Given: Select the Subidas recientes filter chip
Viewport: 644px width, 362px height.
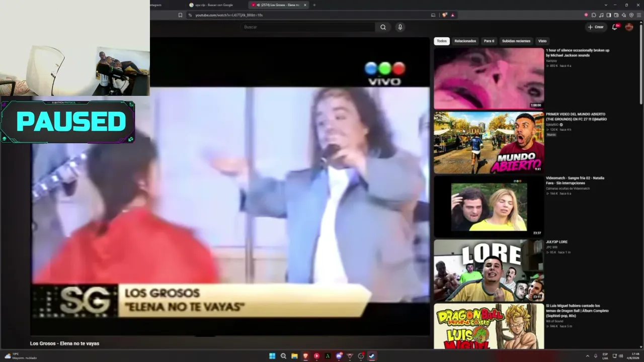Looking at the screenshot, I should click(x=516, y=41).
